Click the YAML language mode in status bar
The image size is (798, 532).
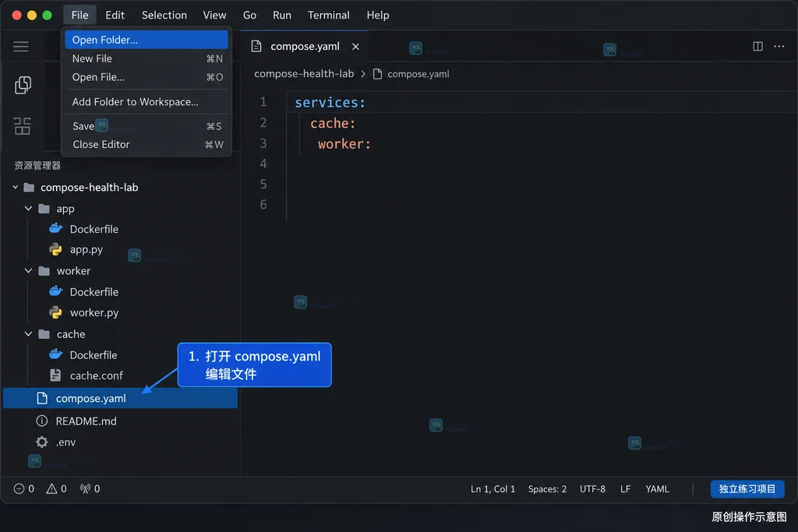657,488
